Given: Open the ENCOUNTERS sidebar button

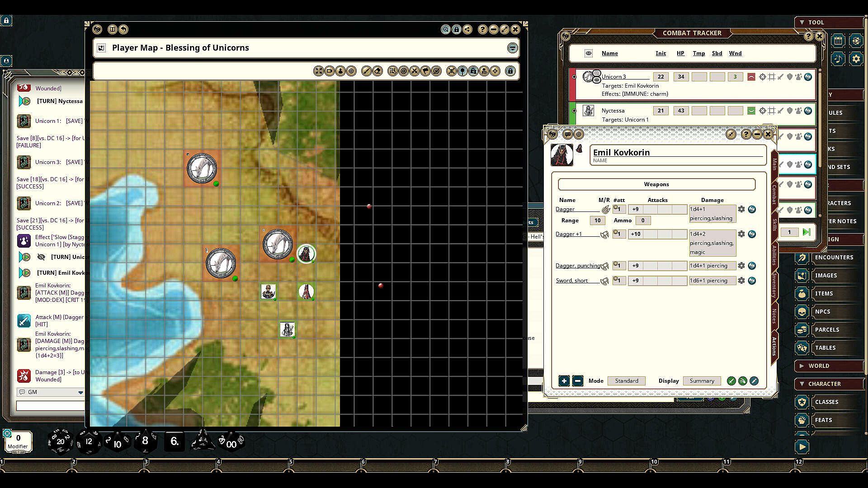Looking at the screenshot, I should pyautogui.click(x=834, y=258).
